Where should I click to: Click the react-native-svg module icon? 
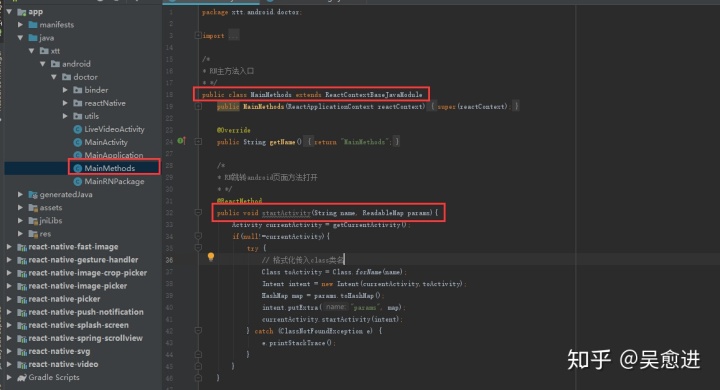[x=22, y=352]
